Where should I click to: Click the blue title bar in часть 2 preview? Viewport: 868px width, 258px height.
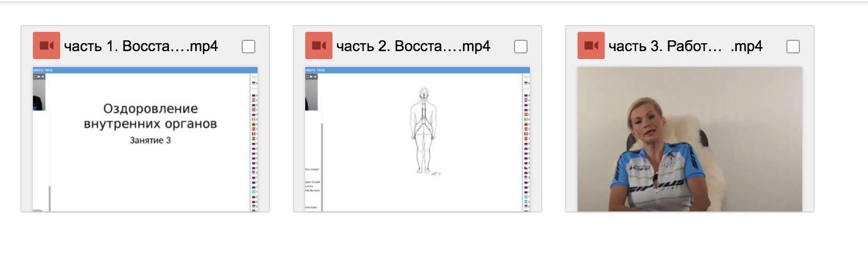[x=418, y=70]
